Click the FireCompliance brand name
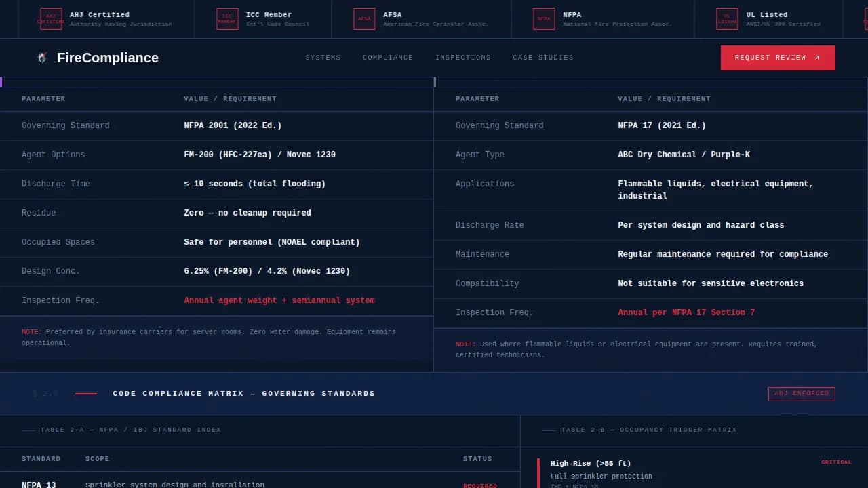This screenshot has height=488, width=868. pos(108,58)
